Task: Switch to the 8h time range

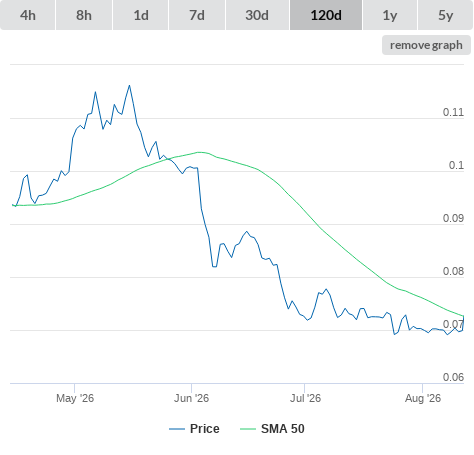Action: coord(84,15)
